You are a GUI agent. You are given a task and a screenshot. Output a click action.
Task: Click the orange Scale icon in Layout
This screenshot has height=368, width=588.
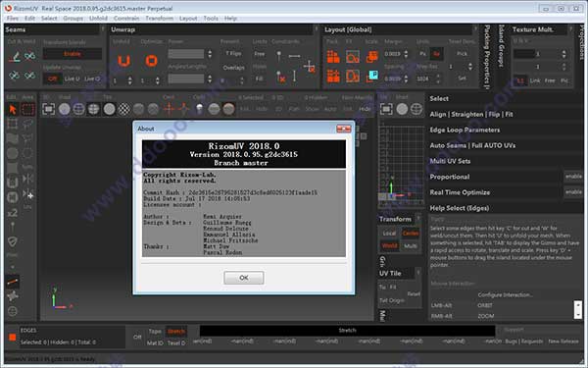pyautogui.click(x=372, y=57)
